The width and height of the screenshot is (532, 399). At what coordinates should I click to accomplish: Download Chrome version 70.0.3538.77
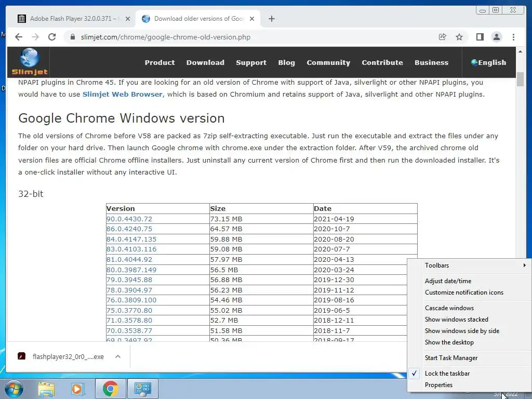point(129,330)
